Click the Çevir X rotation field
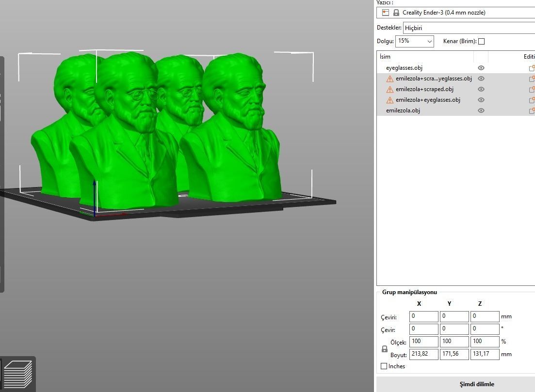The height and width of the screenshot is (392, 535). tap(424, 329)
